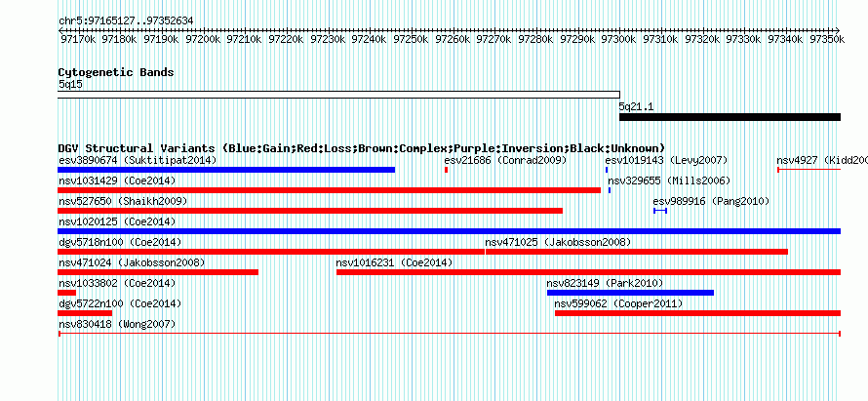The height and width of the screenshot is (401, 868).
Task: Click the nsv527650 (Shaikh2009) label
Action: (123, 202)
